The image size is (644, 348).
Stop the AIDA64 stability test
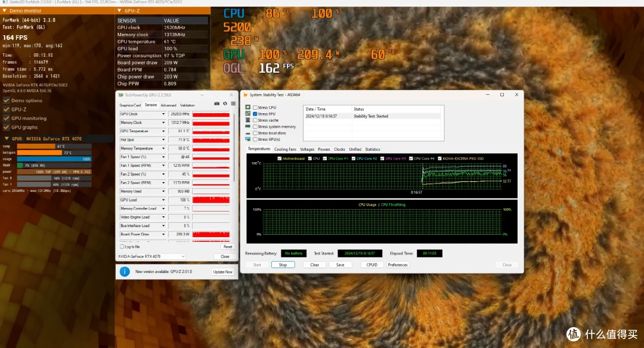tap(283, 265)
